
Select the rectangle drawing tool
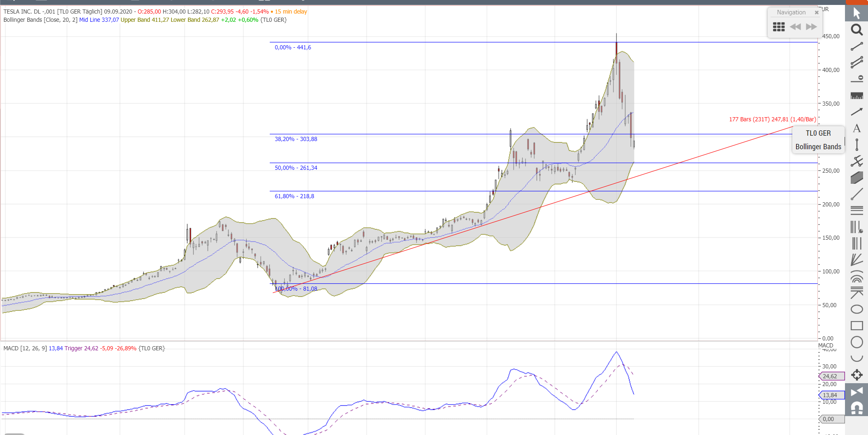pyautogui.click(x=856, y=326)
